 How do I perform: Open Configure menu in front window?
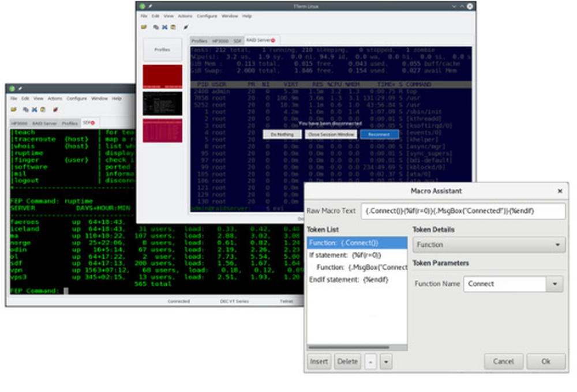[x=207, y=16]
